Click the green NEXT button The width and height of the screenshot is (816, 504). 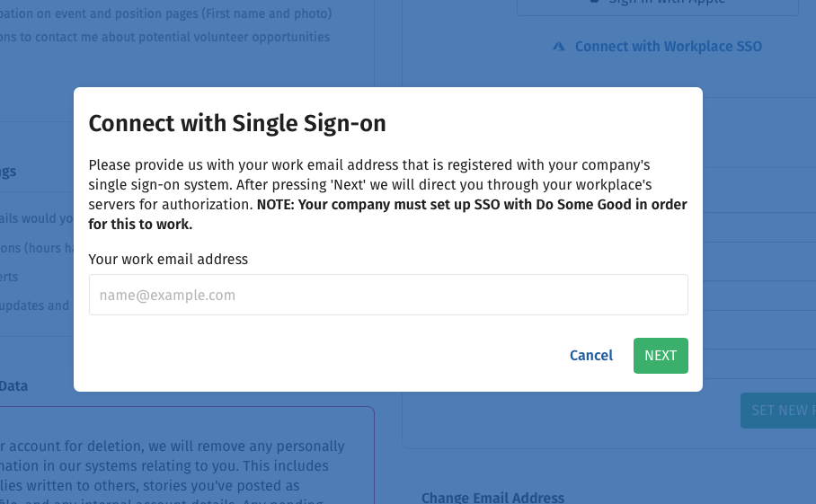point(661,356)
